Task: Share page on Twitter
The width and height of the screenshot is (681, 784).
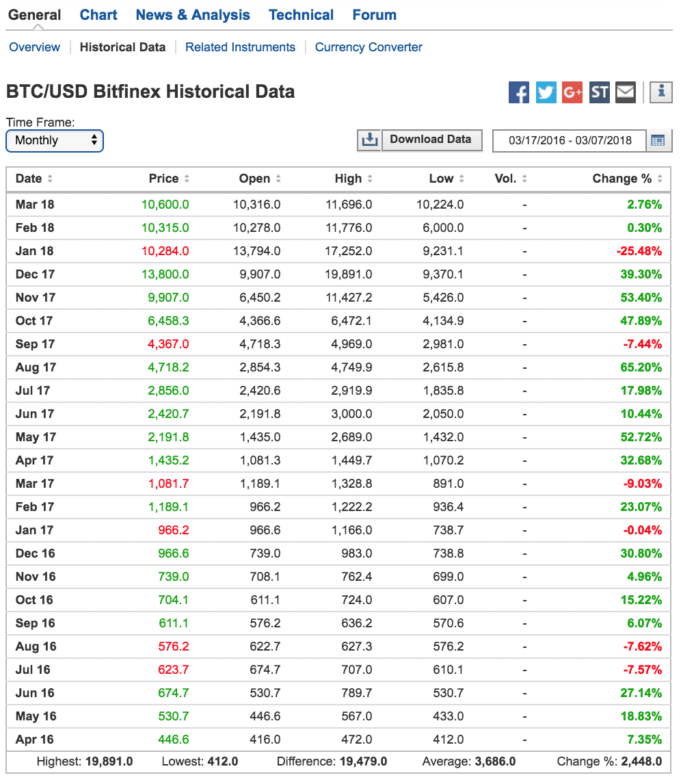Action: tap(546, 92)
